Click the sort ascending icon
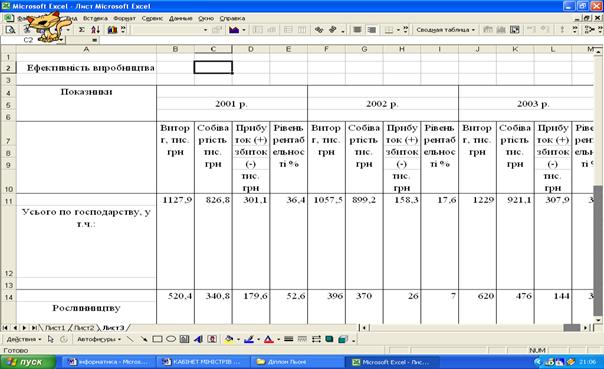 (96, 30)
